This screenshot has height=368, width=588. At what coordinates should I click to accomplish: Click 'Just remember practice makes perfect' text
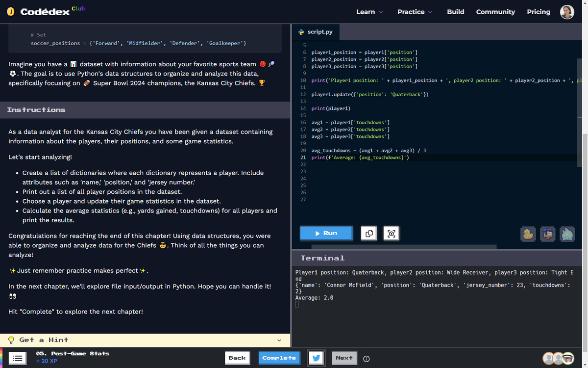pos(78,271)
